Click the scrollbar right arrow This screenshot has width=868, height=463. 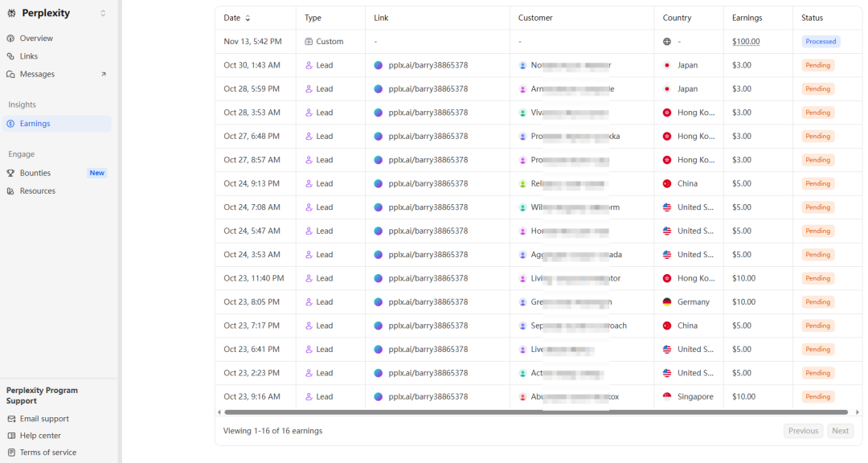[x=858, y=412]
